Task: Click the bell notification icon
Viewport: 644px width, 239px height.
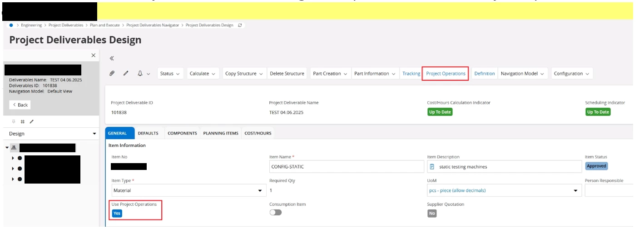Action: tap(140, 74)
